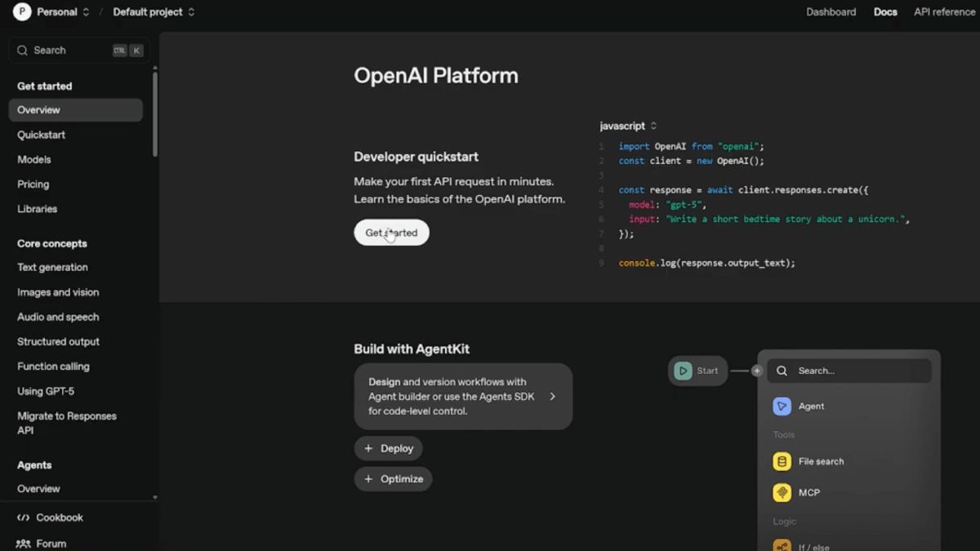Open the Personal organization switcher
This screenshot has width=980, height=551.
63,12
